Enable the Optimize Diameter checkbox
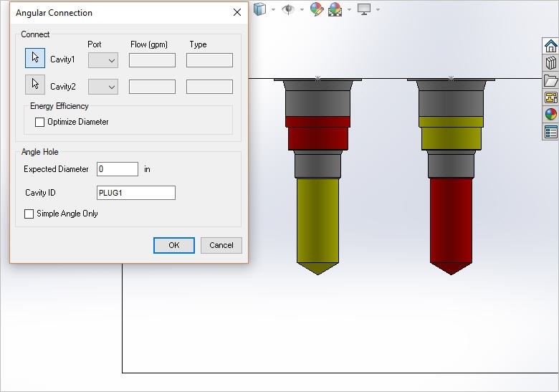 click(x=39, y=123)
